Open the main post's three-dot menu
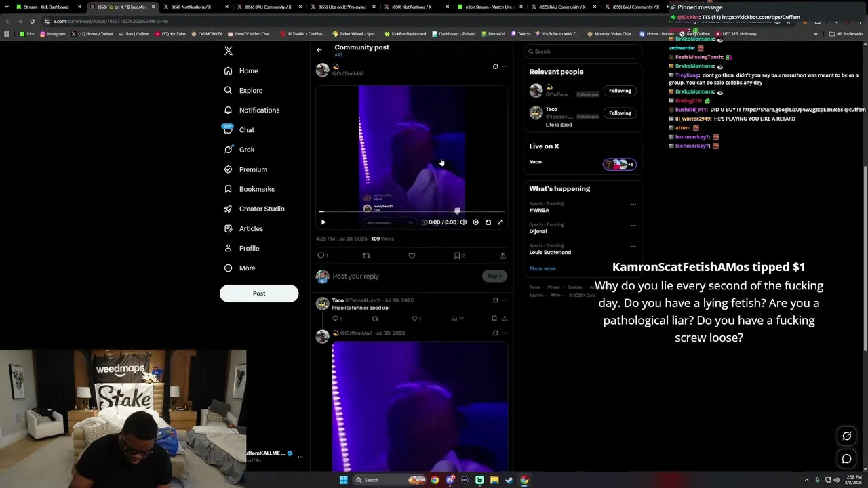The image size is (868, 488). [505, 66]
